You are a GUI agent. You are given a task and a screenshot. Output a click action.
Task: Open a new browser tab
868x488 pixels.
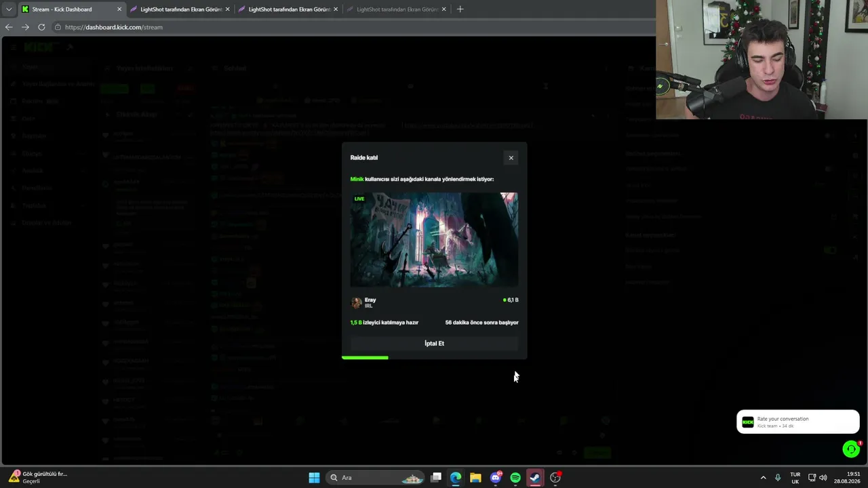(x=460, y=9)
